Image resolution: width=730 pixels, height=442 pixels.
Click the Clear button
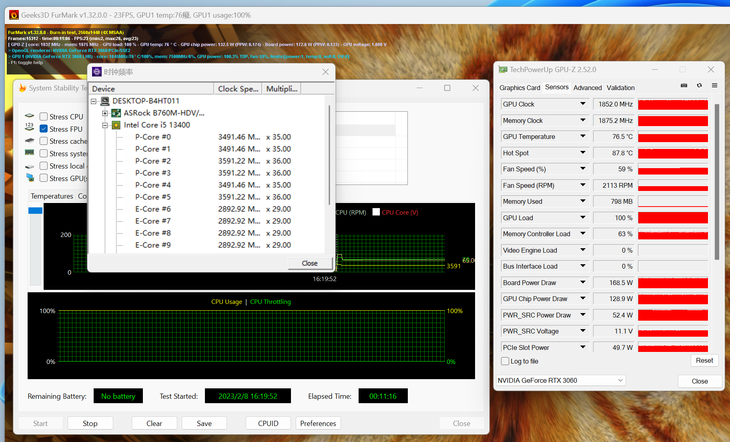[x=154, y=423]
